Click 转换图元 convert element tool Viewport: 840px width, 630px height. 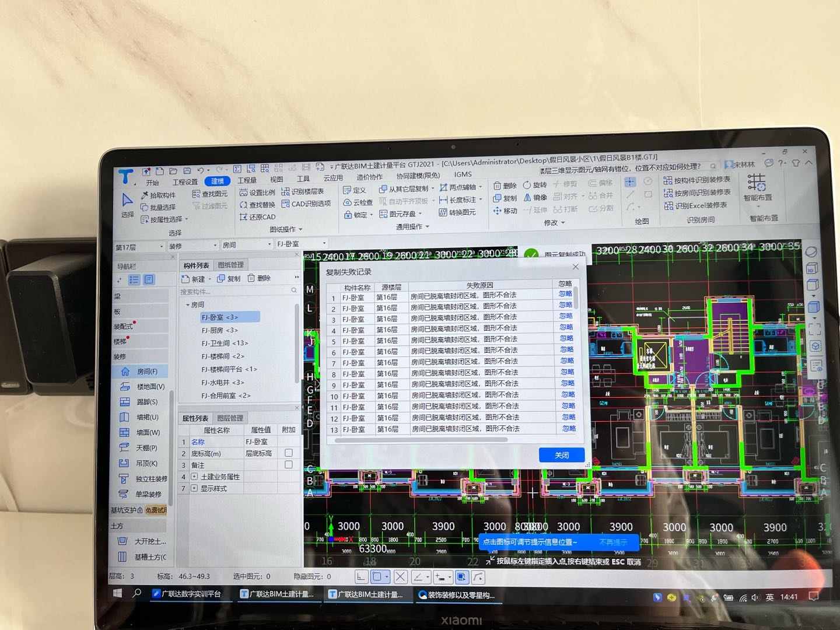[457, 212]
